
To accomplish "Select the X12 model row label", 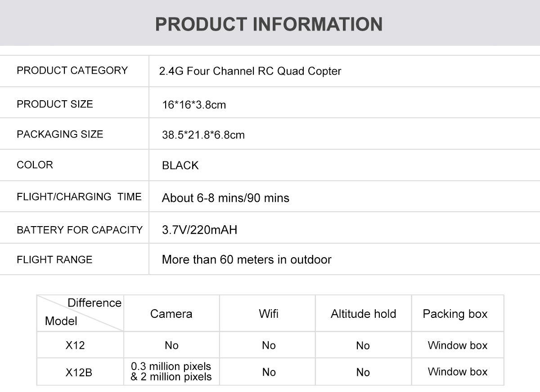I will (x=75, y=345).
